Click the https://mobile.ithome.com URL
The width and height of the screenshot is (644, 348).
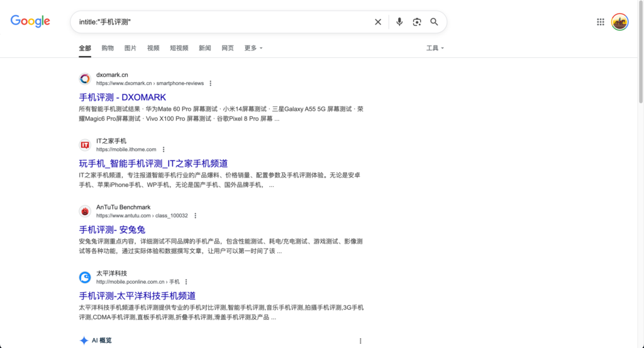(x=126, y=150)
